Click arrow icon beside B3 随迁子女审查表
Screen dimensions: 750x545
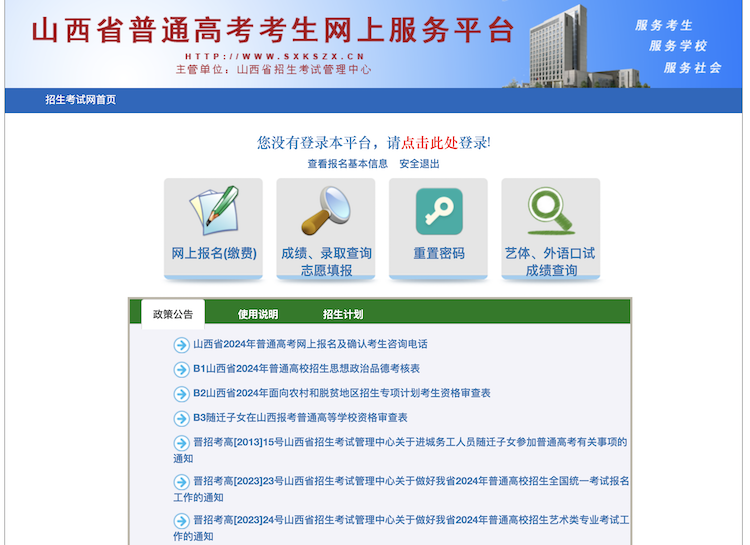coord(181,418)
